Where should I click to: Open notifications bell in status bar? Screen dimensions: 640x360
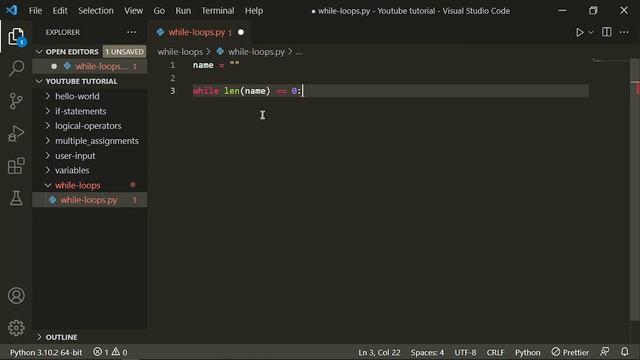[x=624, y=352]
